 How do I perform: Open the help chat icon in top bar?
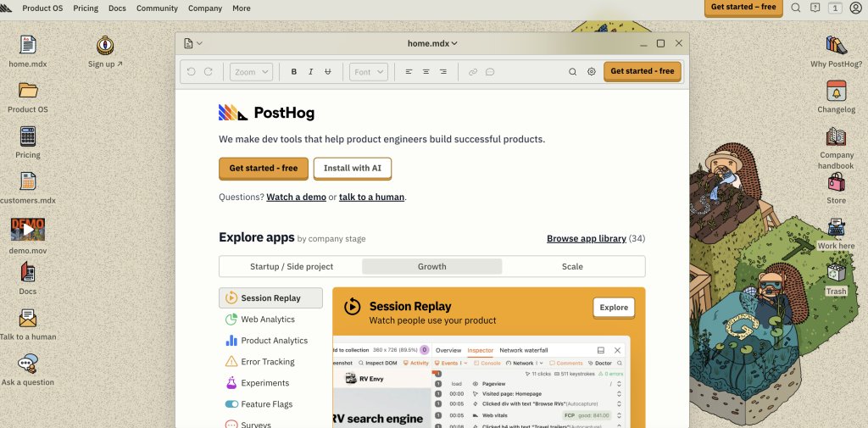815,8
